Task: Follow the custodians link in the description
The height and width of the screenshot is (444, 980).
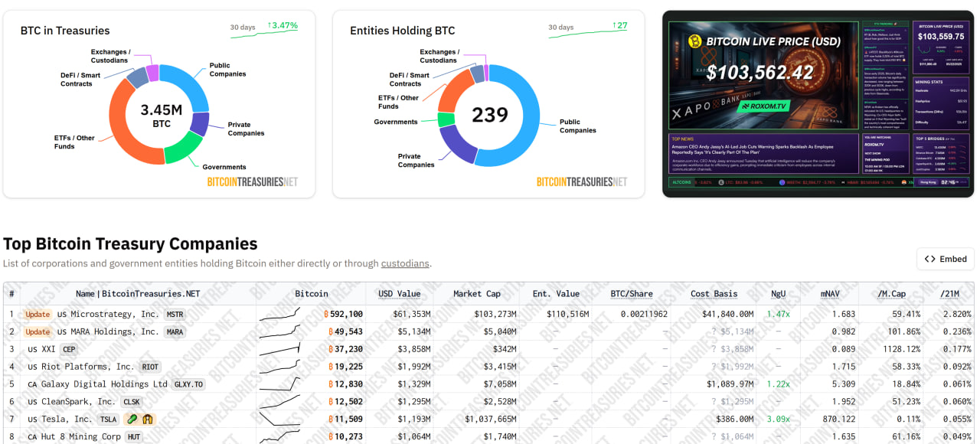Action: 405,263
